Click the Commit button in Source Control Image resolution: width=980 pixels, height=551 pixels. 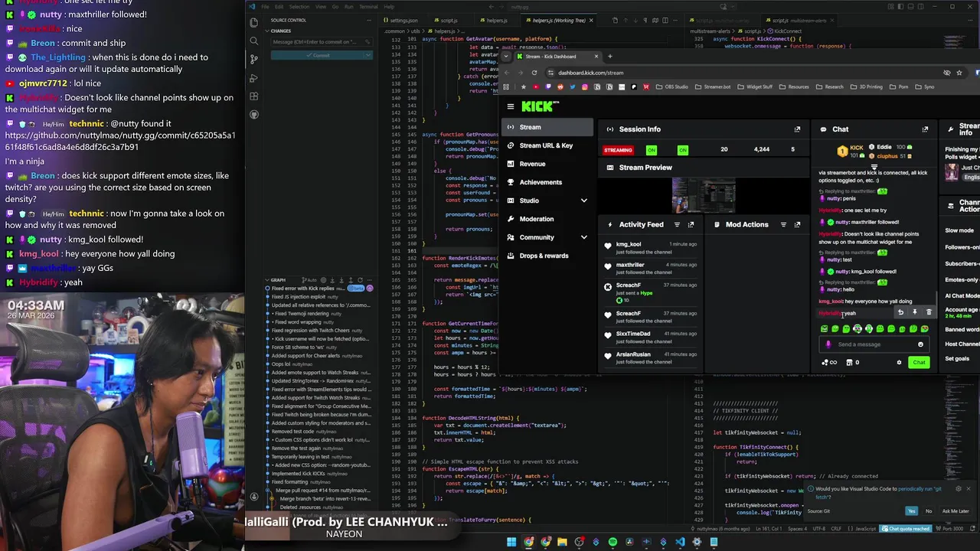(x=317, y=55)
